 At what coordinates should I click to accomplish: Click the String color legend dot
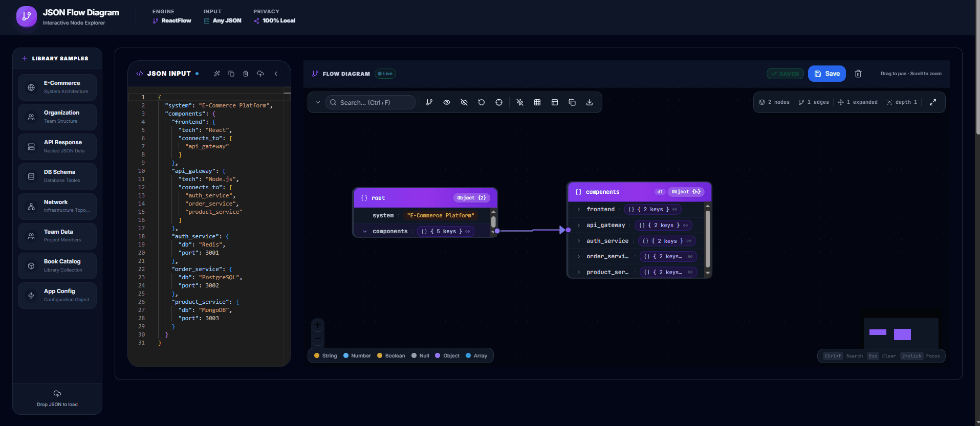(x=317, y=355)
